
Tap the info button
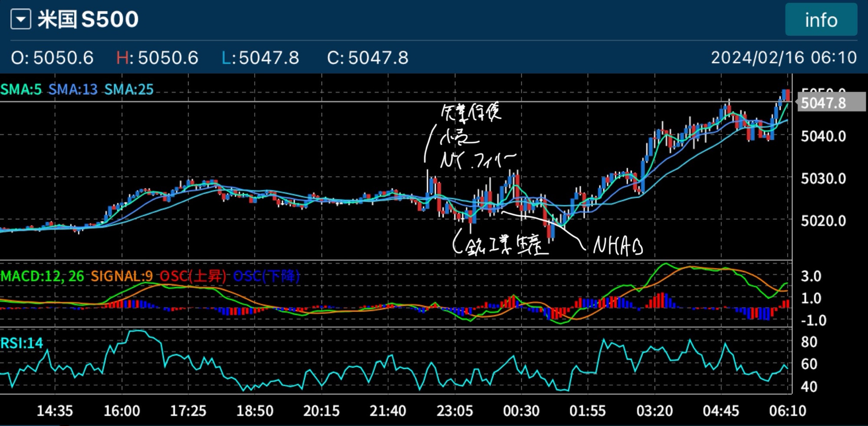(821, 20)
